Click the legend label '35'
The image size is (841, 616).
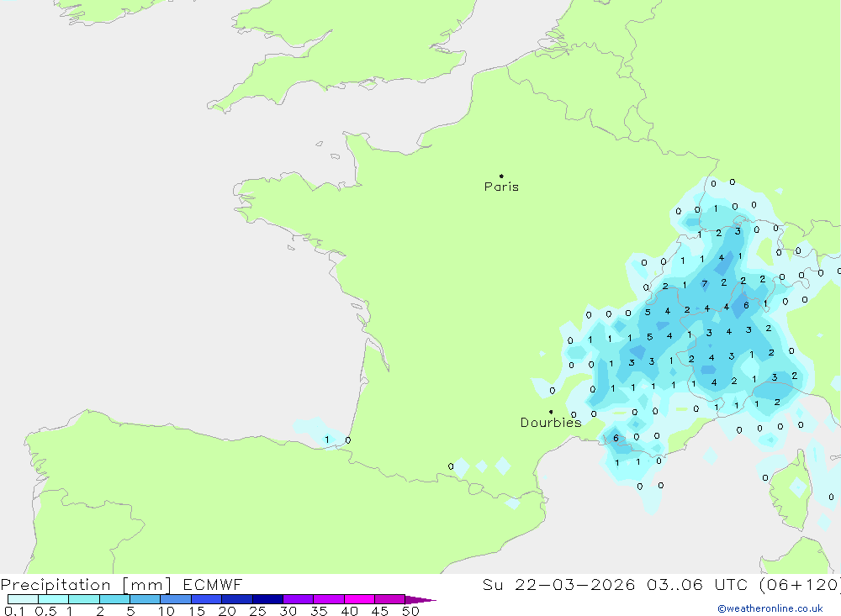click(319, 611)
